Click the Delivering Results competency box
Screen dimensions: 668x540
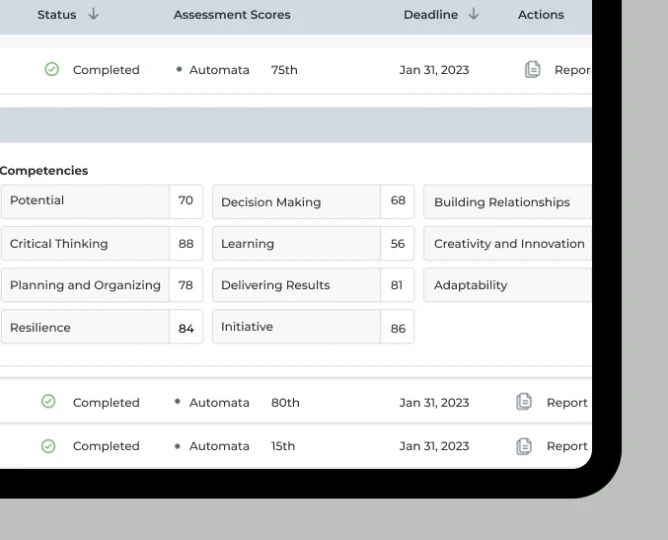coord(296,286)
